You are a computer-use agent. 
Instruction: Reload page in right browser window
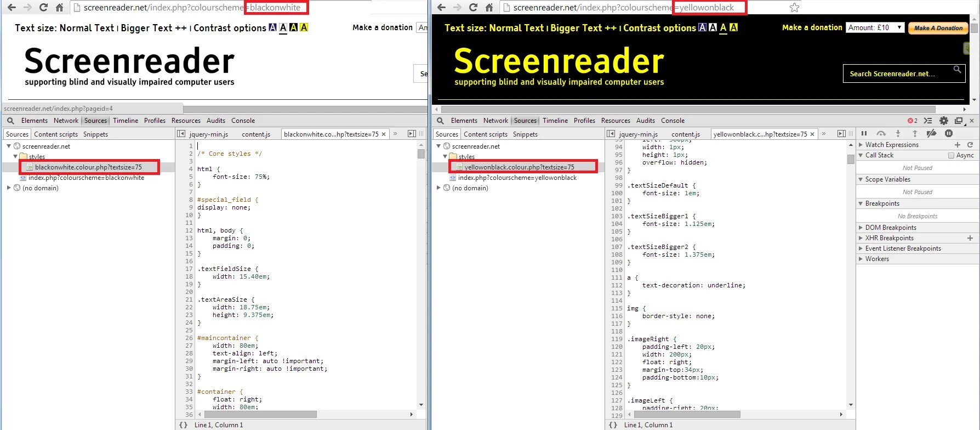click(473, 8)
